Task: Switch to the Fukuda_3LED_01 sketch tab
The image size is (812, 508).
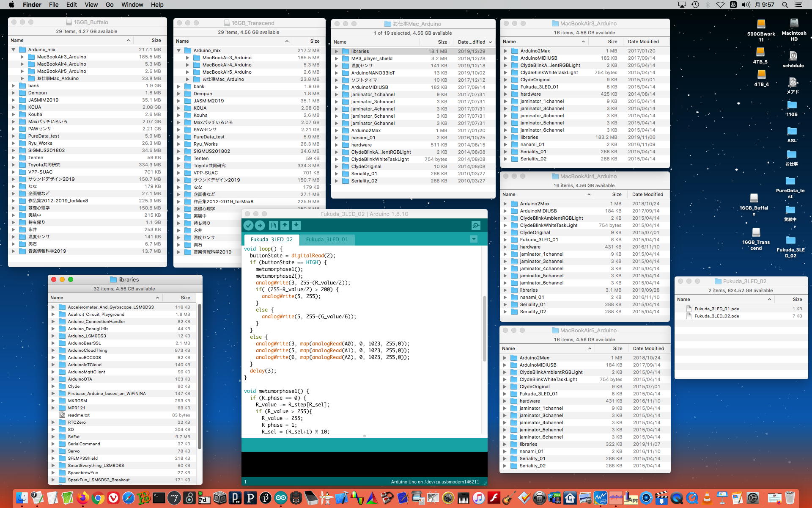Action: (327, 239)
